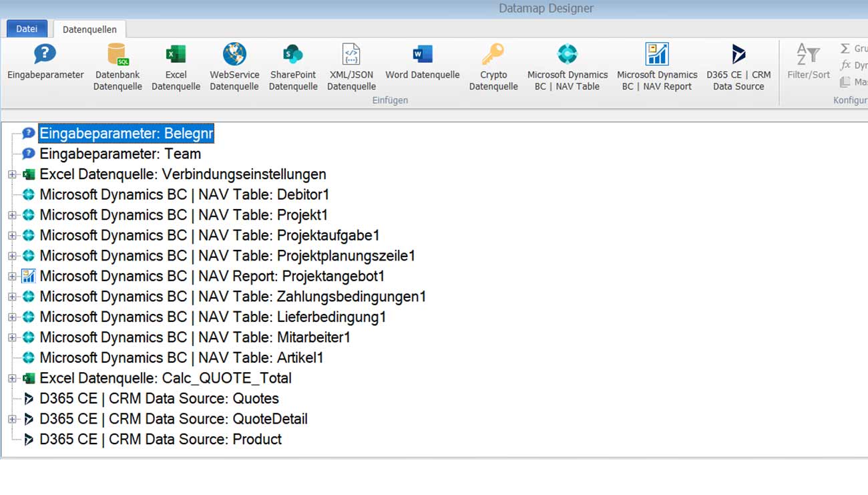Image resolution: width=868 pixels, height=495 pixels.
Task: Select Eingabeparameter: Belegnr row
Action: (x=126, y=134)
